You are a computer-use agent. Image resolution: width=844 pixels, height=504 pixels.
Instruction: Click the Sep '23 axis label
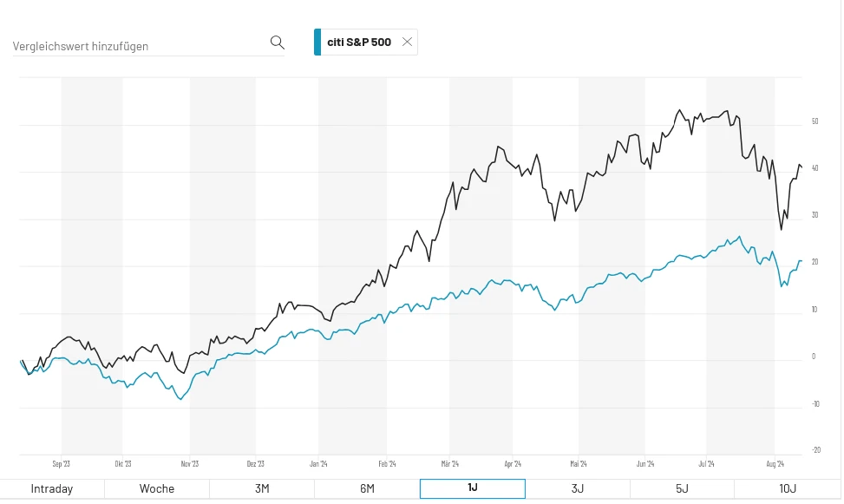pos(61,463)
